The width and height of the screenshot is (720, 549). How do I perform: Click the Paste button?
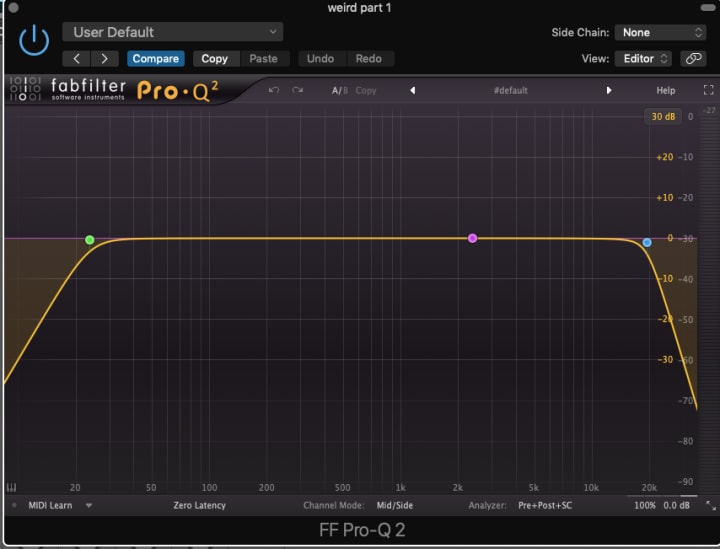coord(264,59)
